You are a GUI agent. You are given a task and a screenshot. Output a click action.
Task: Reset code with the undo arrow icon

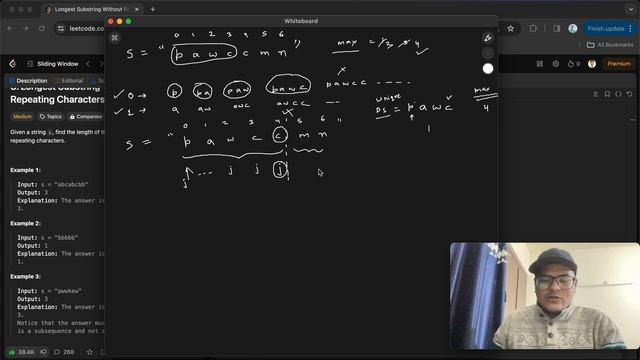click(x=629, y=94)
